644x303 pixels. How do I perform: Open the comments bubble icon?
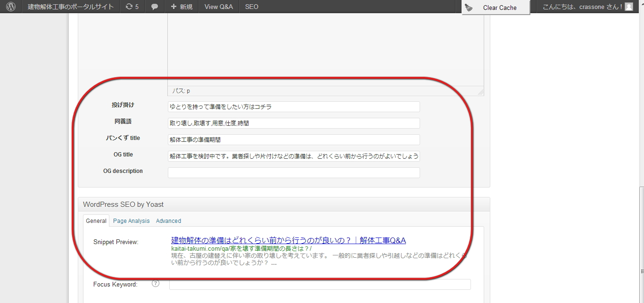[x=155, y=7]
